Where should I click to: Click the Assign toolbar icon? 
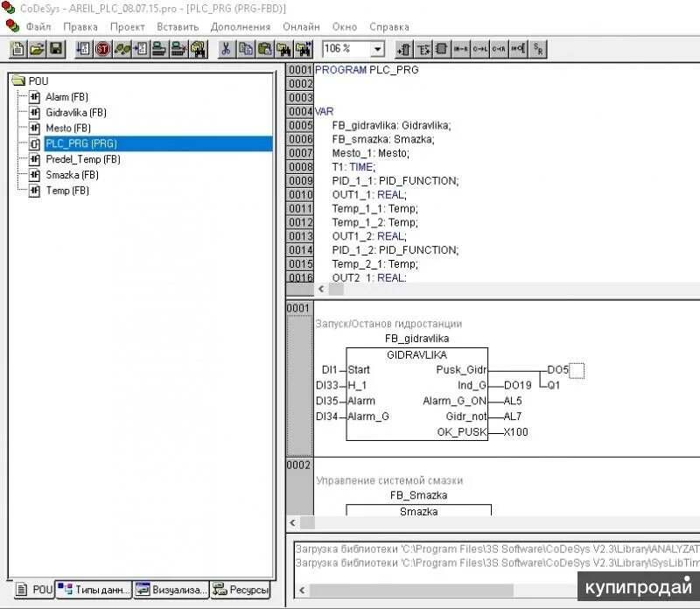[461, 49]
